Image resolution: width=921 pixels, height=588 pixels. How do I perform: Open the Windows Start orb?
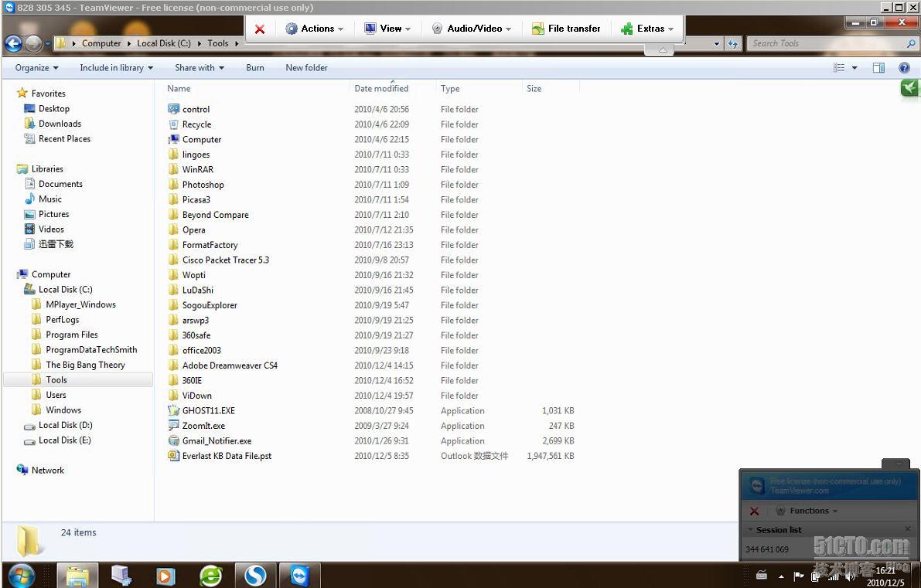tap(22, 576)
